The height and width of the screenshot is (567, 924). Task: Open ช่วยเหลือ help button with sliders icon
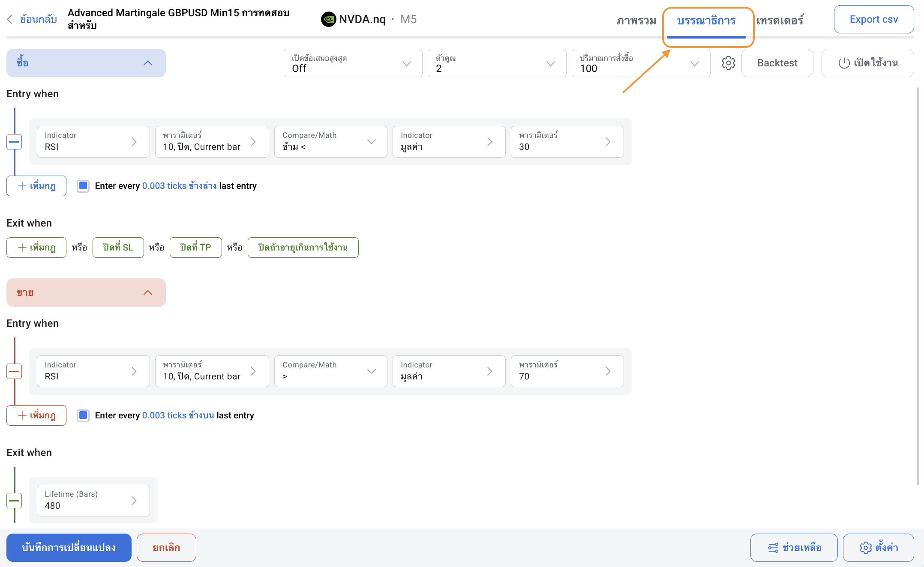click(x=794, y=548)
